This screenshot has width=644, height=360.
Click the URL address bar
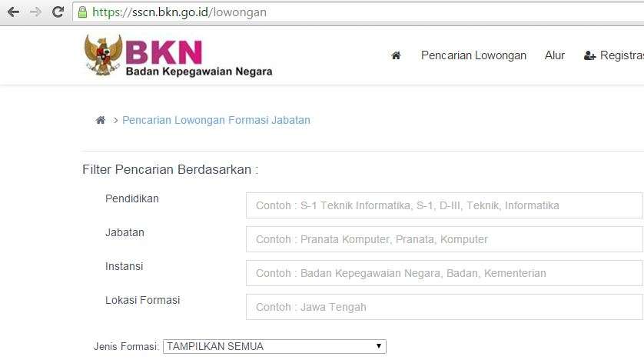coord(358,12)
